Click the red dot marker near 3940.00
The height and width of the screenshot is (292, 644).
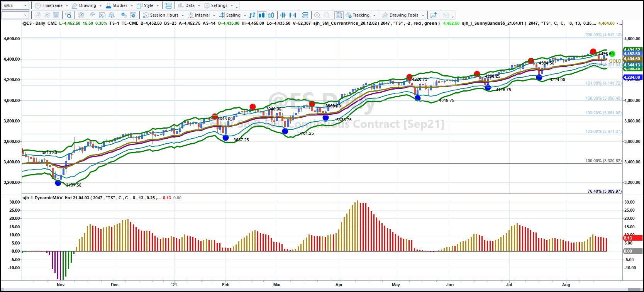(x=253, y=107)
